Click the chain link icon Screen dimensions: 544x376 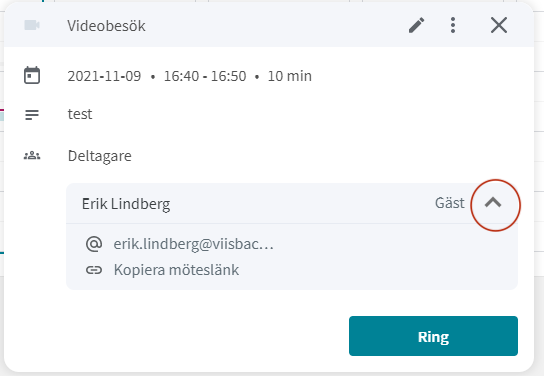(x=94, y=270)
